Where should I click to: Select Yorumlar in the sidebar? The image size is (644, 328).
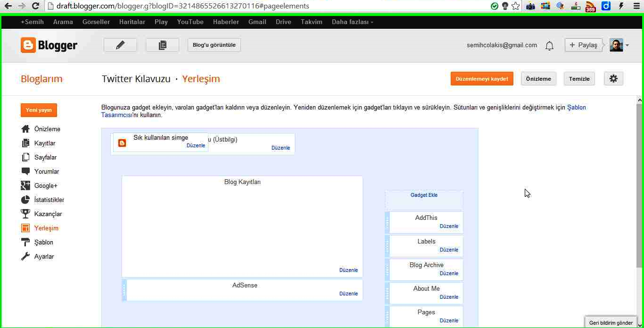pos(40,171)
